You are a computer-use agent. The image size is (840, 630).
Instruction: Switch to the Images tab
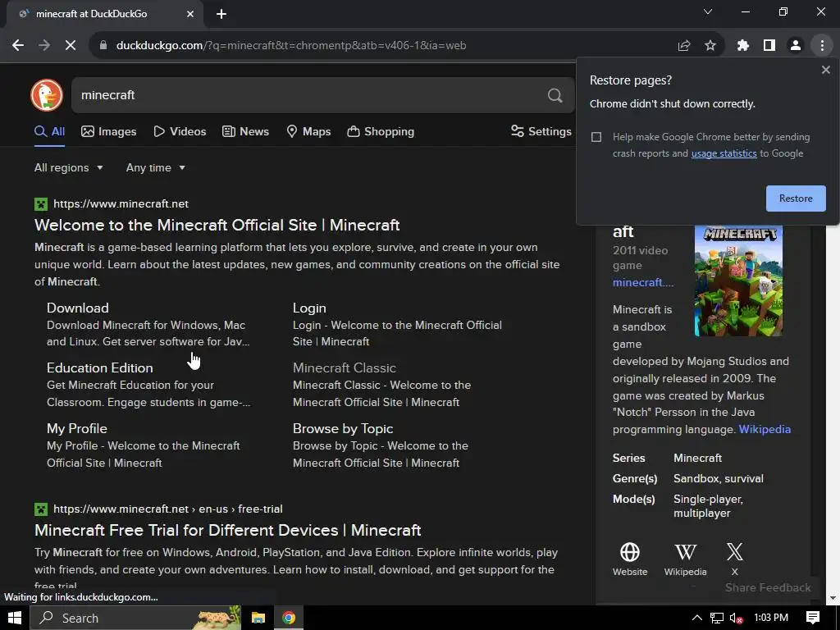(x=109, y=131)
